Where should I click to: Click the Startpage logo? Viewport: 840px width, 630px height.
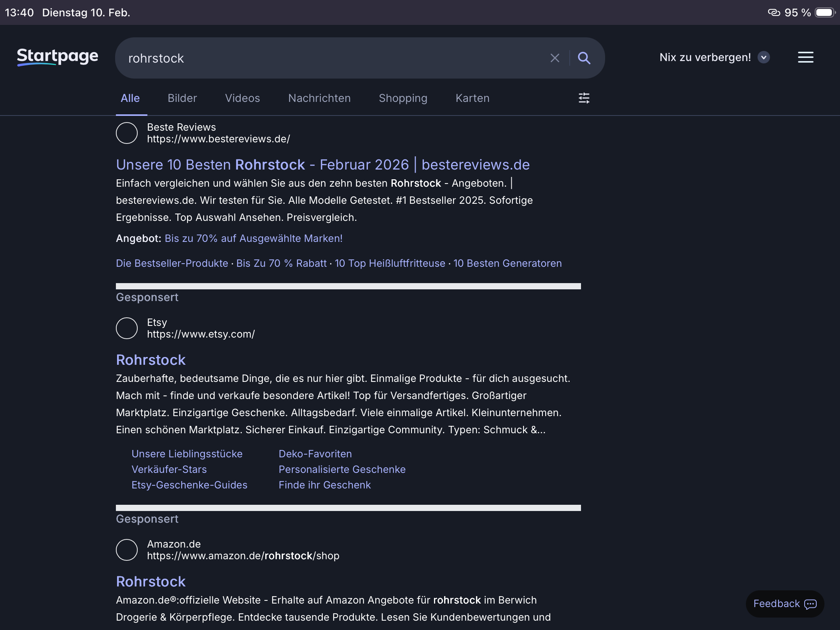pyautogui.click(x=58, y=57)
